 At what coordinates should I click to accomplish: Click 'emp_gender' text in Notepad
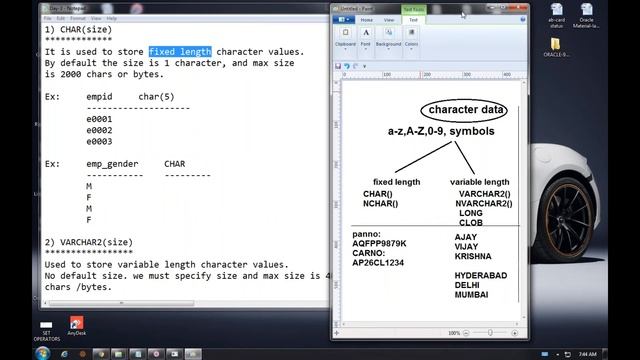point(112,164)
